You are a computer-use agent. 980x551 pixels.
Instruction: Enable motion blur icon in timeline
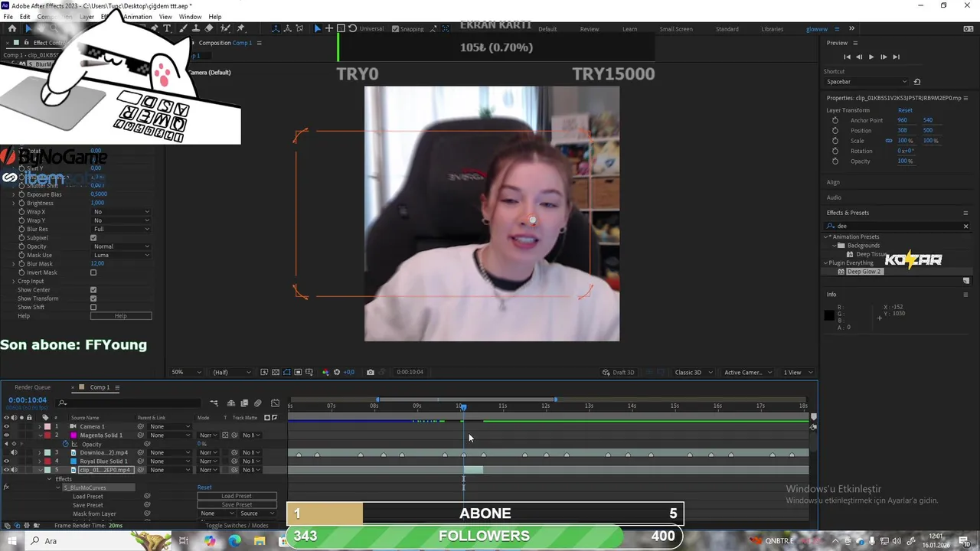coord(258,403)
